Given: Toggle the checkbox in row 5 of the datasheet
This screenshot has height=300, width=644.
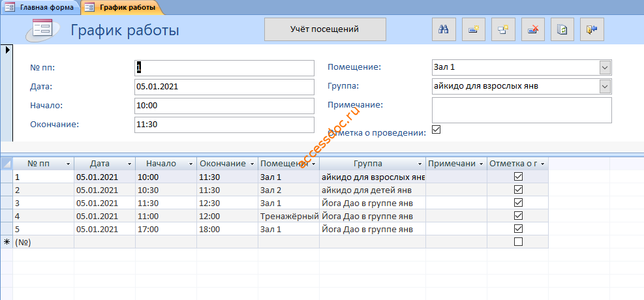Looking at the screenshot, I should pos(518,229).
